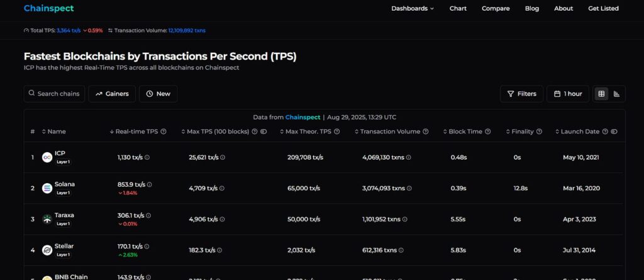Info icon next to 4,709 tx/s
The width and height of the screenshot is (644, 280).
click(x=222, y=188)
